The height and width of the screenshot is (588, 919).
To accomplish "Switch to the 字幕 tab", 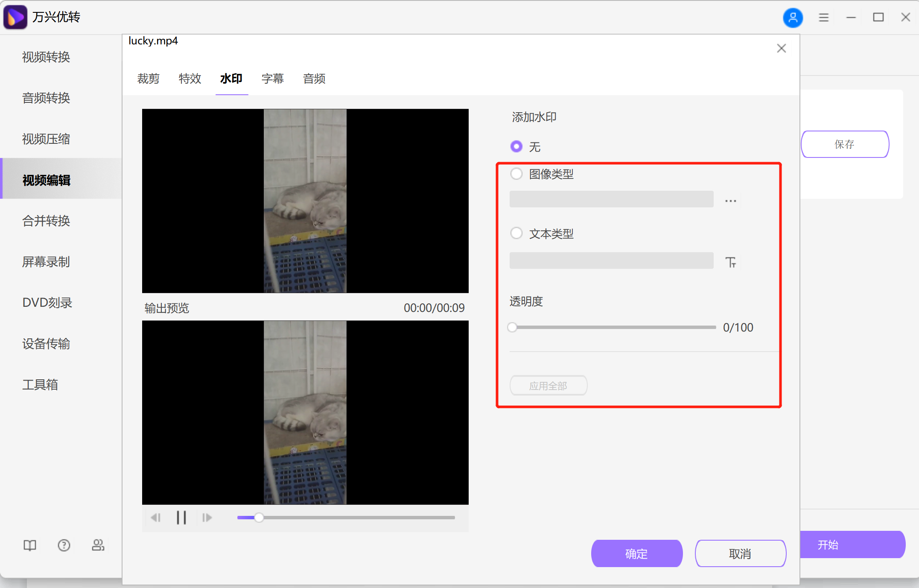I will (x=272, y=79).
